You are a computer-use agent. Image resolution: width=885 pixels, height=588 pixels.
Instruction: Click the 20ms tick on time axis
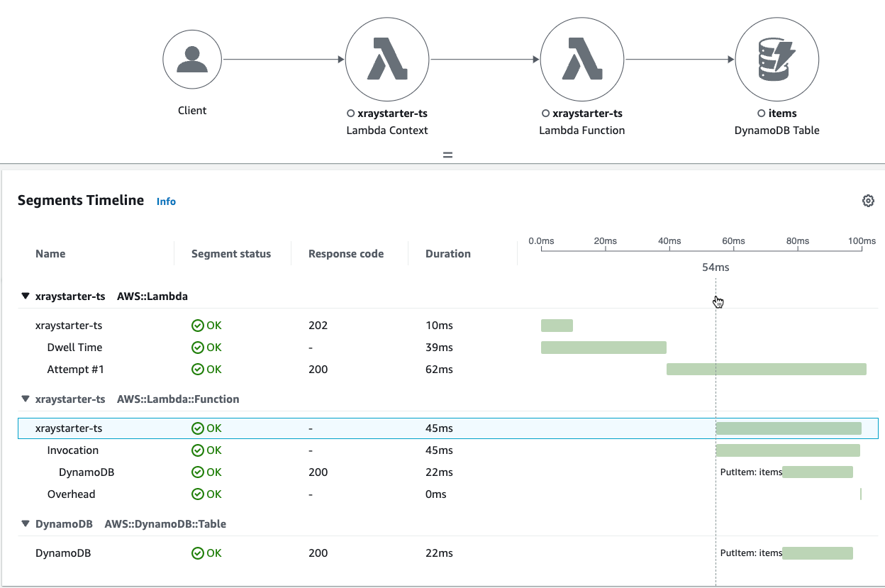605,241
